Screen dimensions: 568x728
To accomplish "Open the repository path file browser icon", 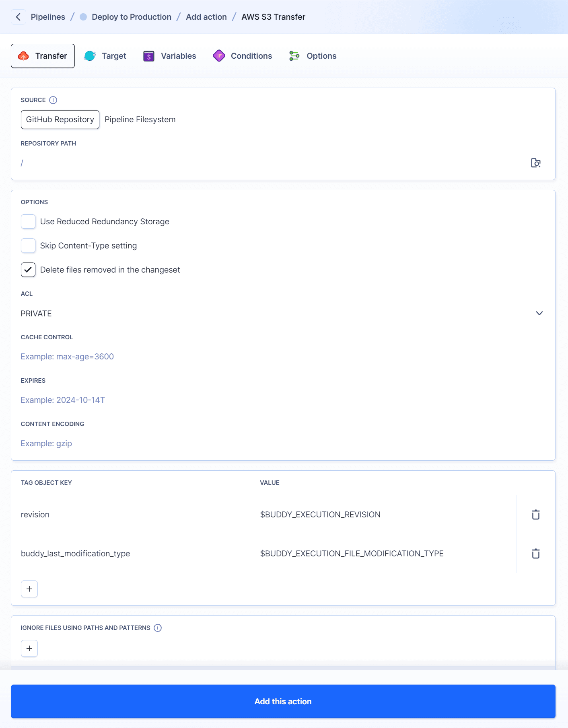I will [x=535, y=163].
